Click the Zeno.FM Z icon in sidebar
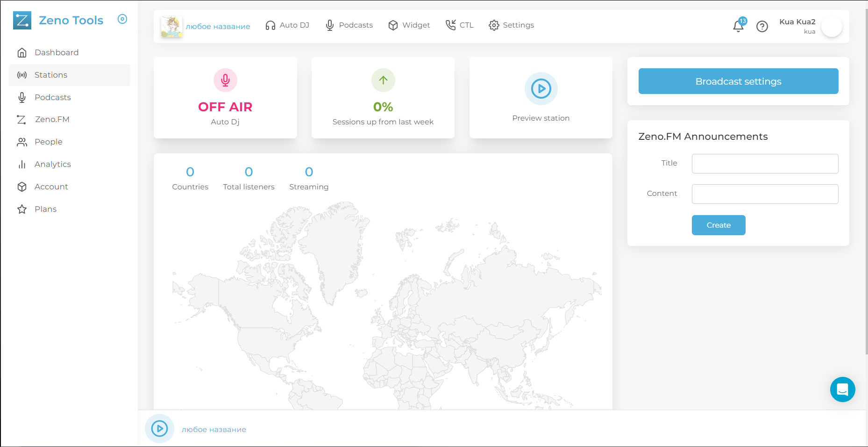 [21, 120]
